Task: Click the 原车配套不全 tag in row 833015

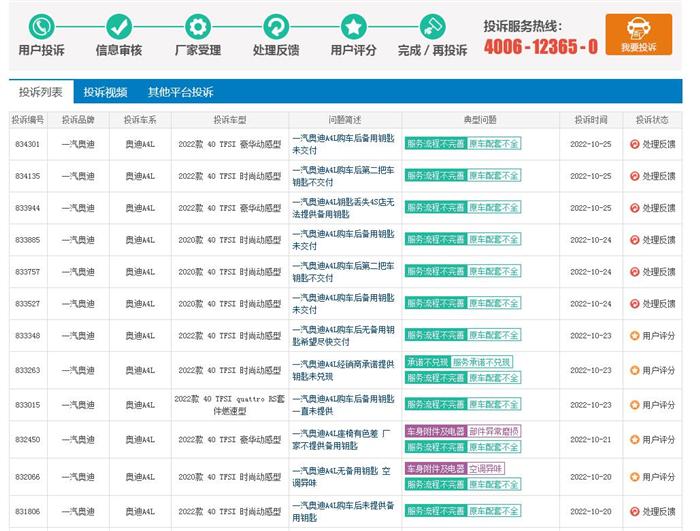Action: click(x=494, y=405)
